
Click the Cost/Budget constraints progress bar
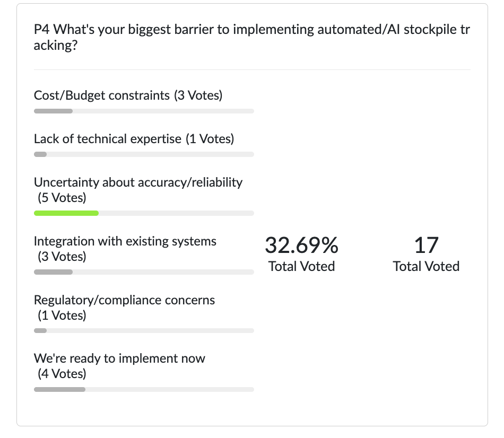pos(144,111)
